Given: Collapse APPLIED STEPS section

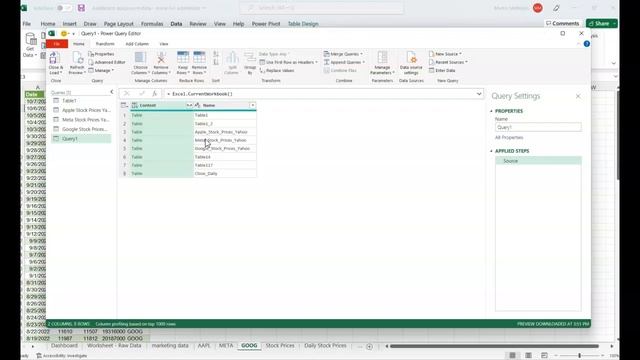Looking at the screenshot, I should click(x=491, y=151).
